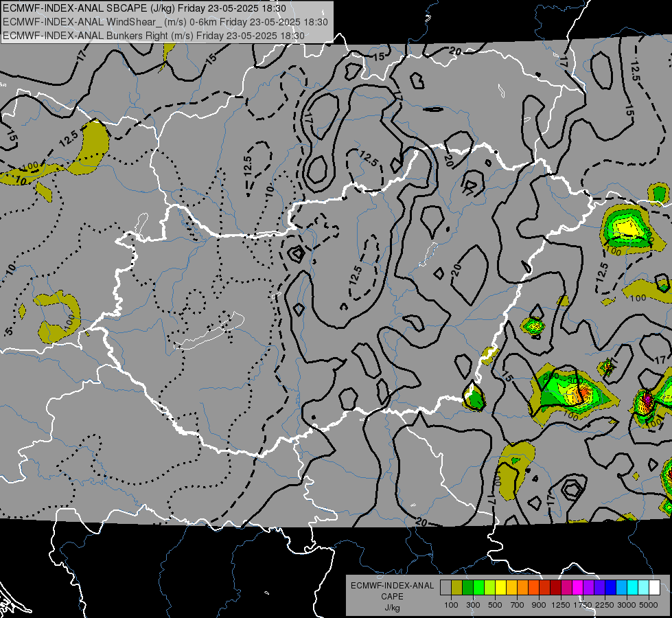Image resolution: width=672 pixels, height=618 pixels.
Task: Click the sky blue CAPE legend swatch
Action: coord(622,588)
